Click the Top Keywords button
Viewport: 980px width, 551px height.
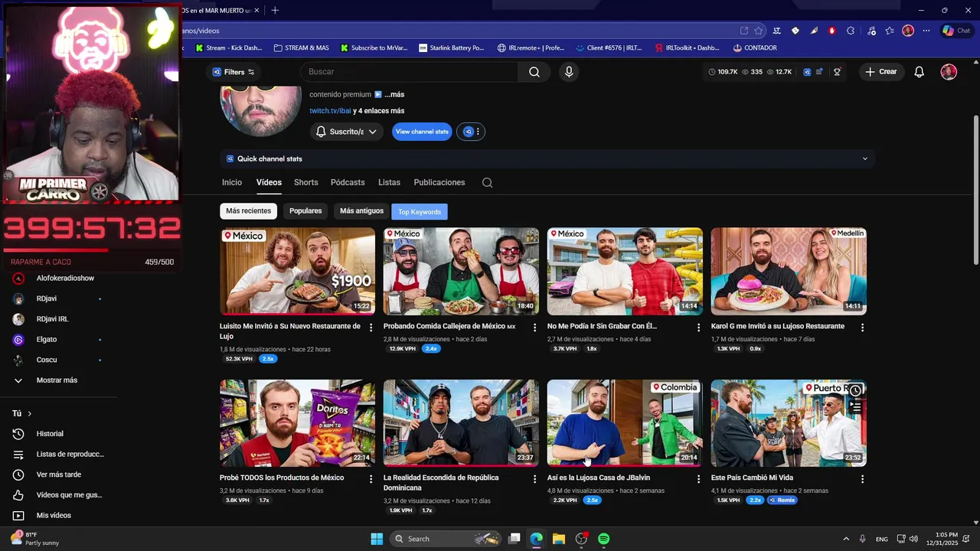coord(420,212)
